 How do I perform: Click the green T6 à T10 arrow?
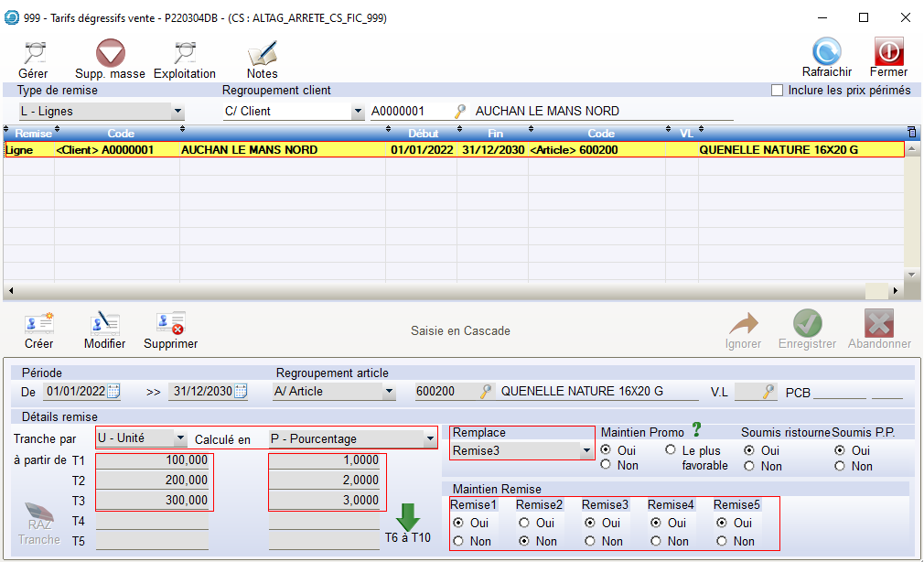408,517
